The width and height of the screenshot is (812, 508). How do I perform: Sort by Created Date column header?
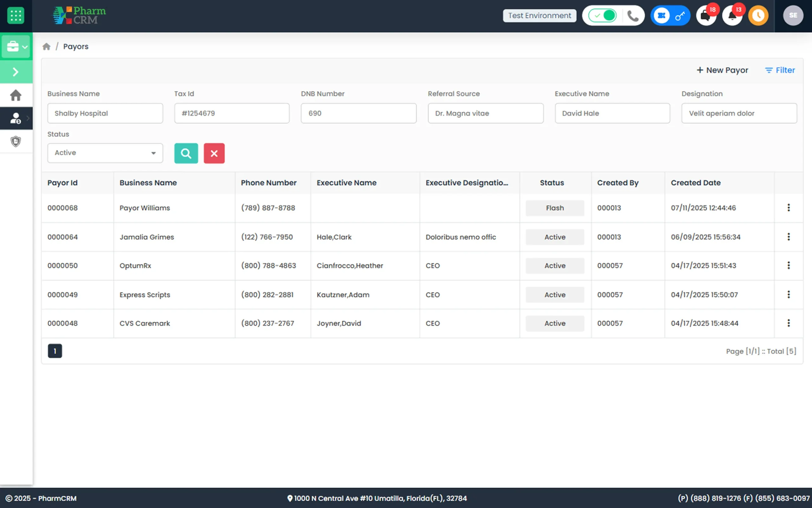[x=696, y=183]
